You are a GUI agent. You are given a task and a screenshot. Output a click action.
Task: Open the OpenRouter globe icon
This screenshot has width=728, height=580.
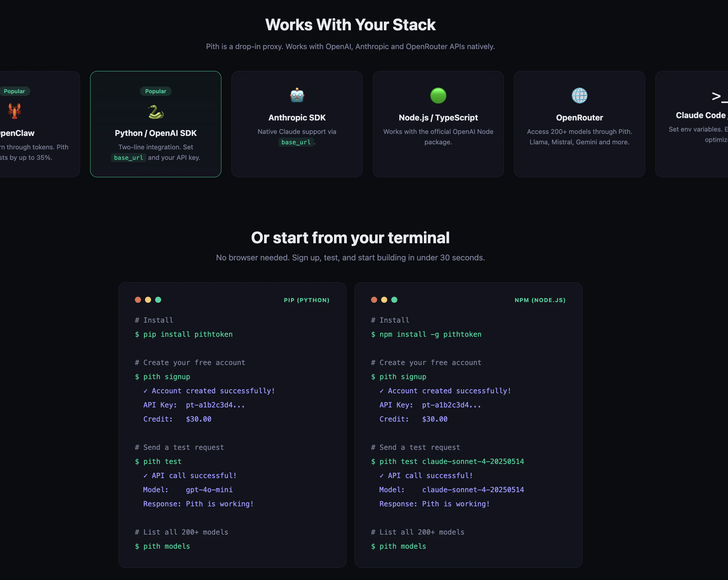click(579, 95)
